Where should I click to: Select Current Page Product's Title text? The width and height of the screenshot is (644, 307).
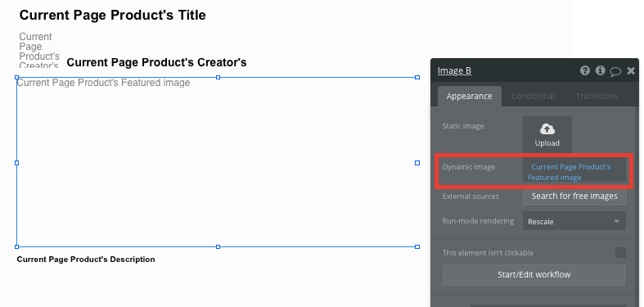pos(113,16)
